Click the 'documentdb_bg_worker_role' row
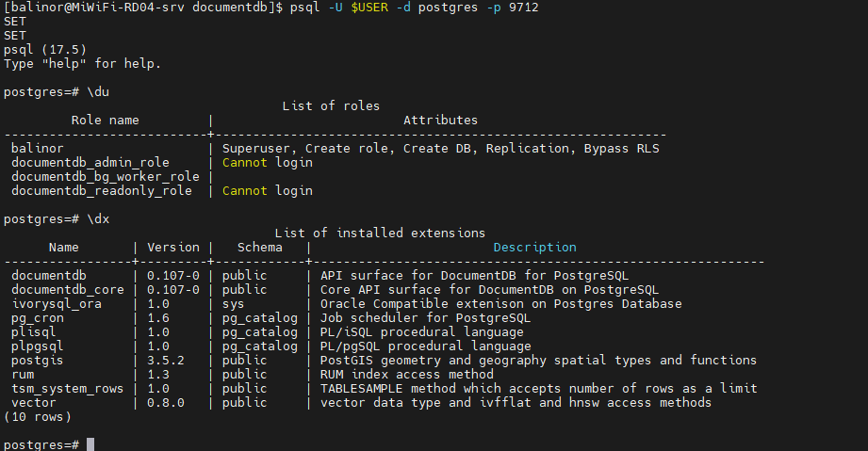This screenshot has width=868, height=451. point(106,177)
